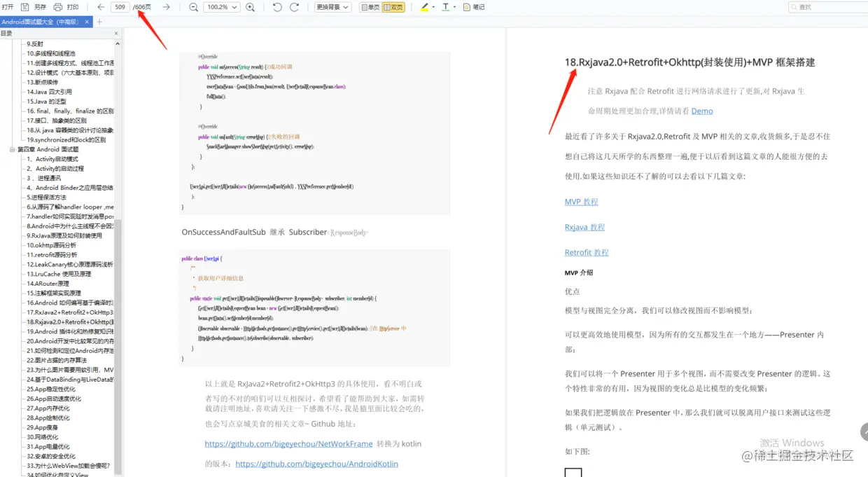Open outline item 11.retrofit源码分析

52,255
